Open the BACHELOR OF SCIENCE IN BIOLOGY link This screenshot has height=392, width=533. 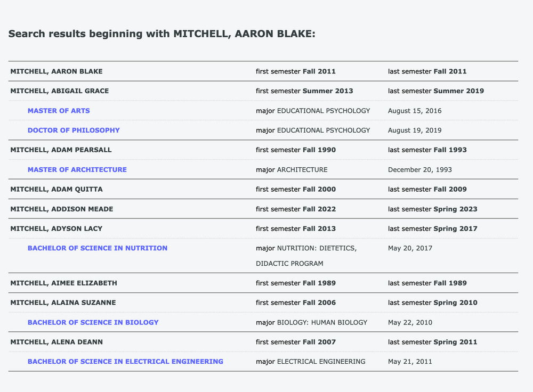[x=93, y=322]
